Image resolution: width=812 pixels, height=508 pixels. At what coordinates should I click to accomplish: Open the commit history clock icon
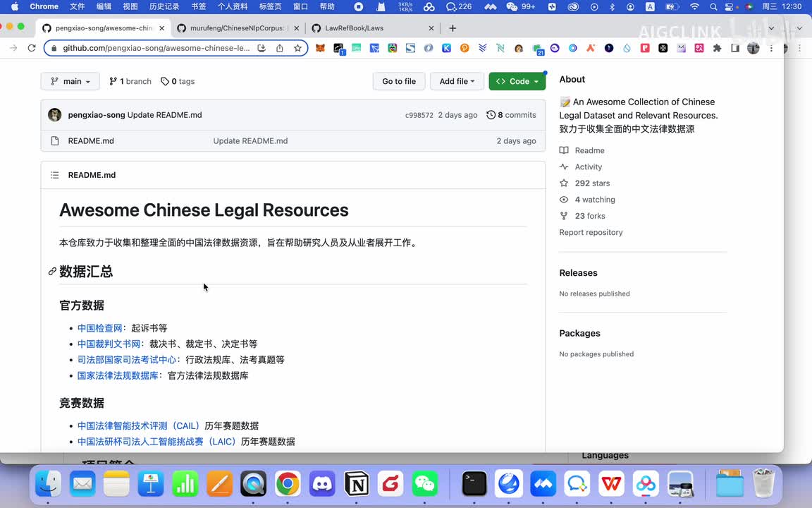point(491,115)
